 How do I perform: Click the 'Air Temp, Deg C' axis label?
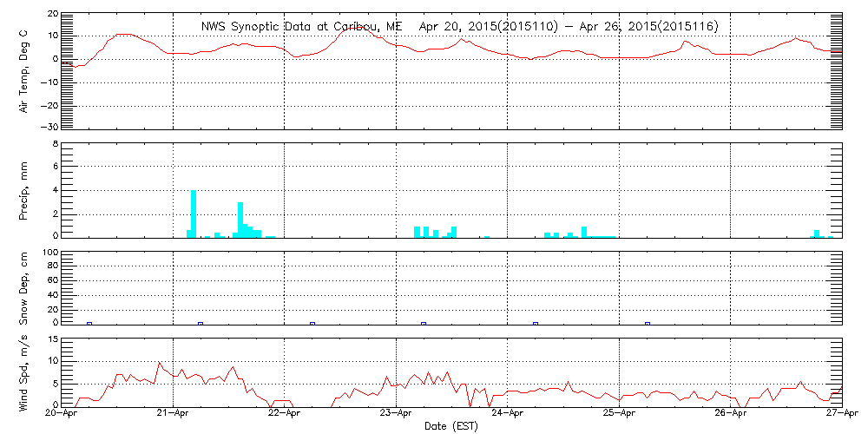[24, 69]
